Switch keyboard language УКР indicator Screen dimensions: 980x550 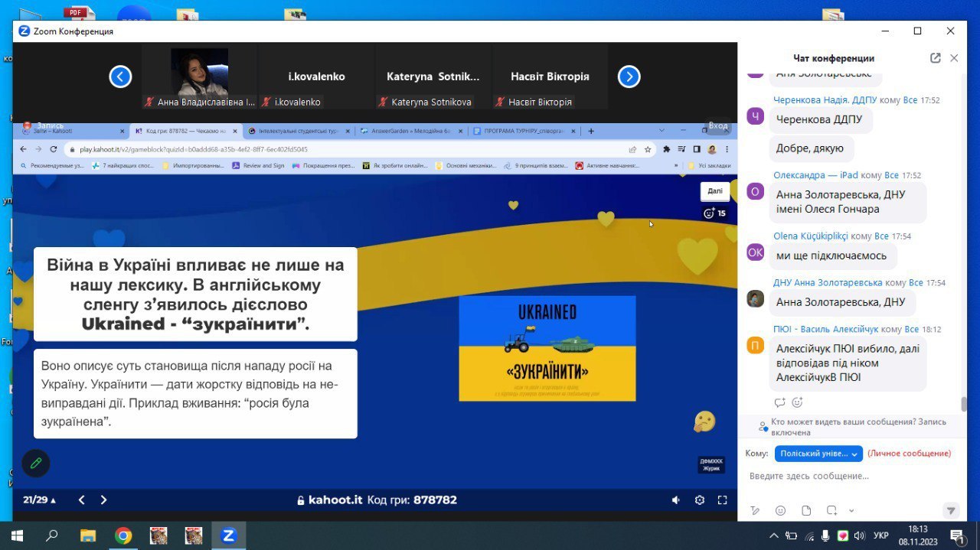(x=881, y=535)
